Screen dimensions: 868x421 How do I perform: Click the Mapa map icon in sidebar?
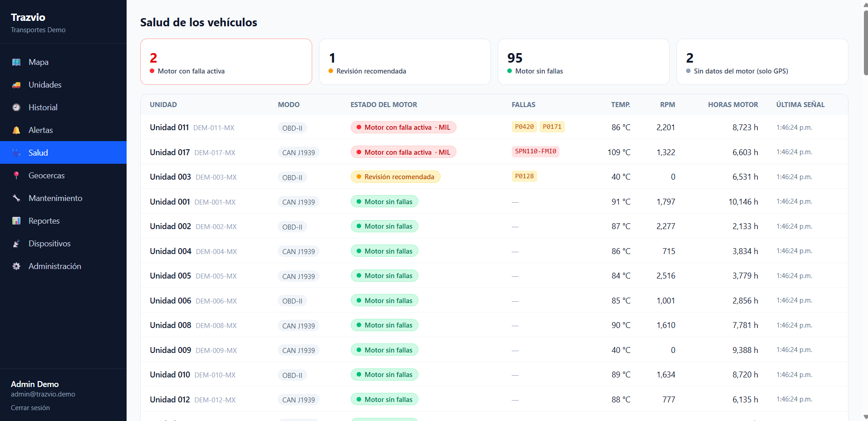coord(16,62)
